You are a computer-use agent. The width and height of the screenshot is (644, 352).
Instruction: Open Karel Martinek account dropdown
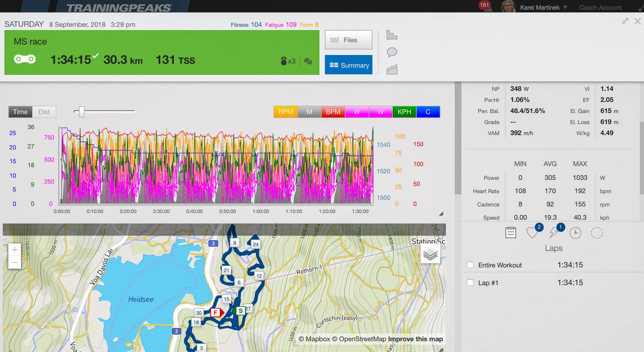pos(544,7)
